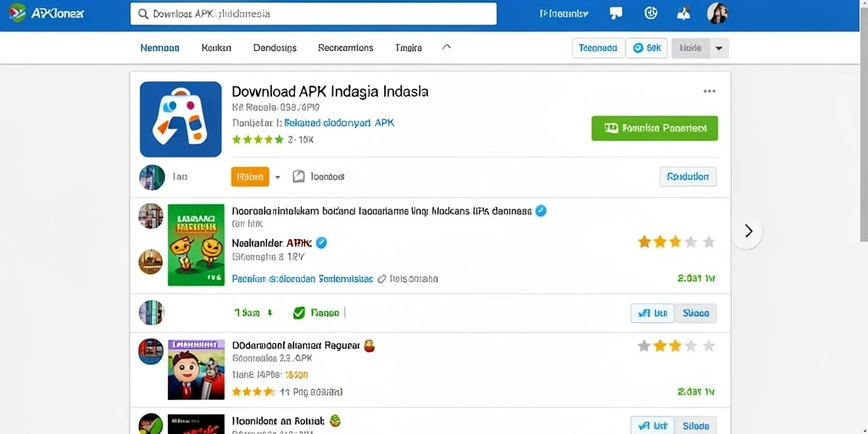This screenshot has height=434, width=868.
Task: Click the second avatar beside green thumbnail
Action: pos(151,261)
